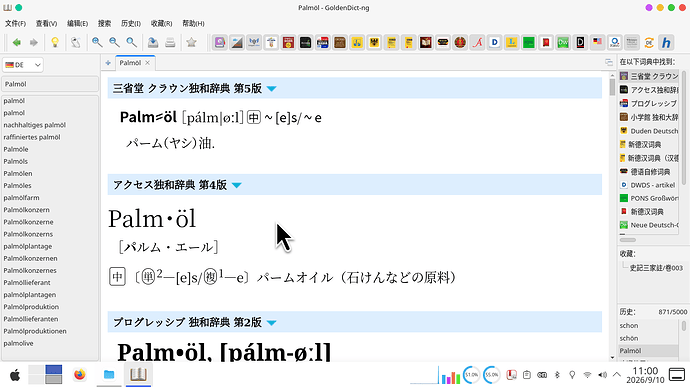Zoom out with the minus magnifier
This screenshot has width=690, height=387.
[114, 43]
